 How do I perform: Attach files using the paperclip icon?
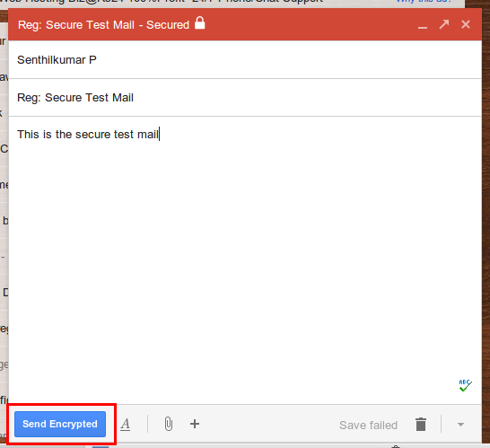point(169,424)
